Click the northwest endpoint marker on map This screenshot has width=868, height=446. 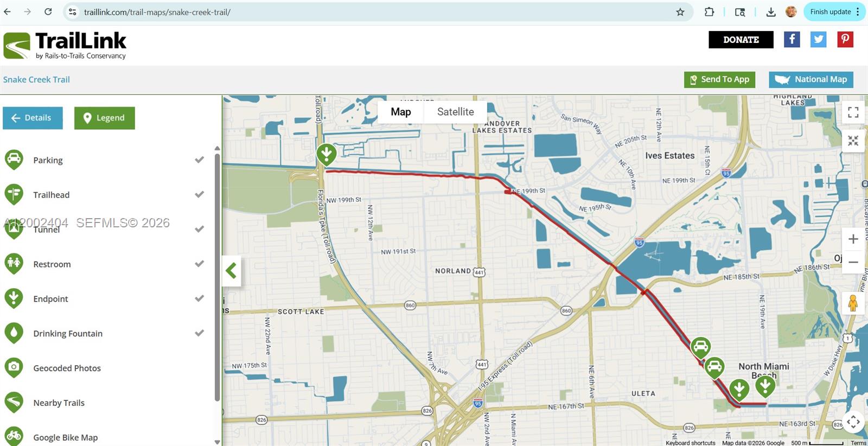tap(327, 154)
